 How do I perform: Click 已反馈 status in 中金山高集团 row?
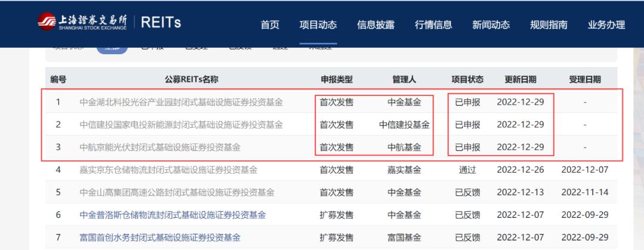click(x=467, y=192)
